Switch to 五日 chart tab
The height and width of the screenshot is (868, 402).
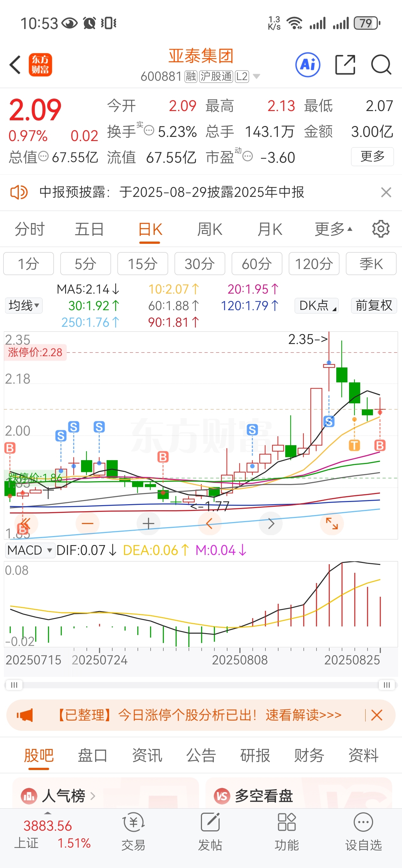[x=89, y=229]
